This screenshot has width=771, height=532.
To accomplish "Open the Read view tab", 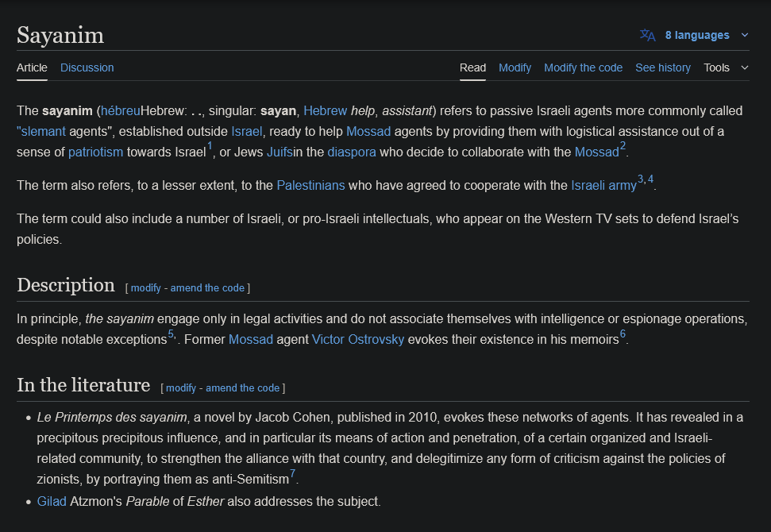I will pyautogui.click(x=472, y=67).
